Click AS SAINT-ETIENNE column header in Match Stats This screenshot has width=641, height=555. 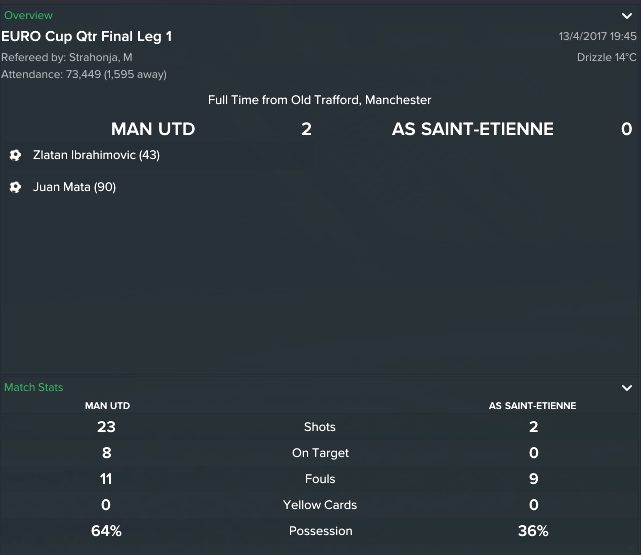click(532, 406)
